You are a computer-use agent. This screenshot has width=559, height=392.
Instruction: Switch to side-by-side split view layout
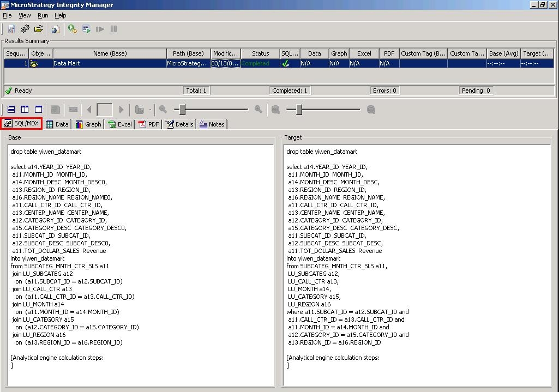click(x=25, y=110)
